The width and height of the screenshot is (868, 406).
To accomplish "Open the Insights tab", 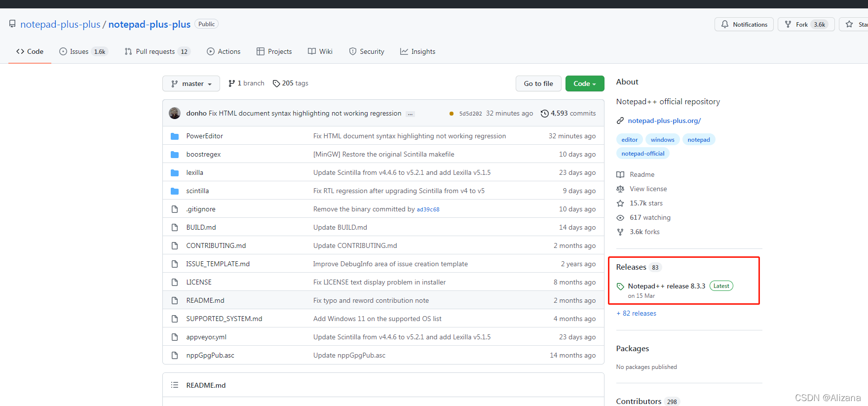I will 418,51.
